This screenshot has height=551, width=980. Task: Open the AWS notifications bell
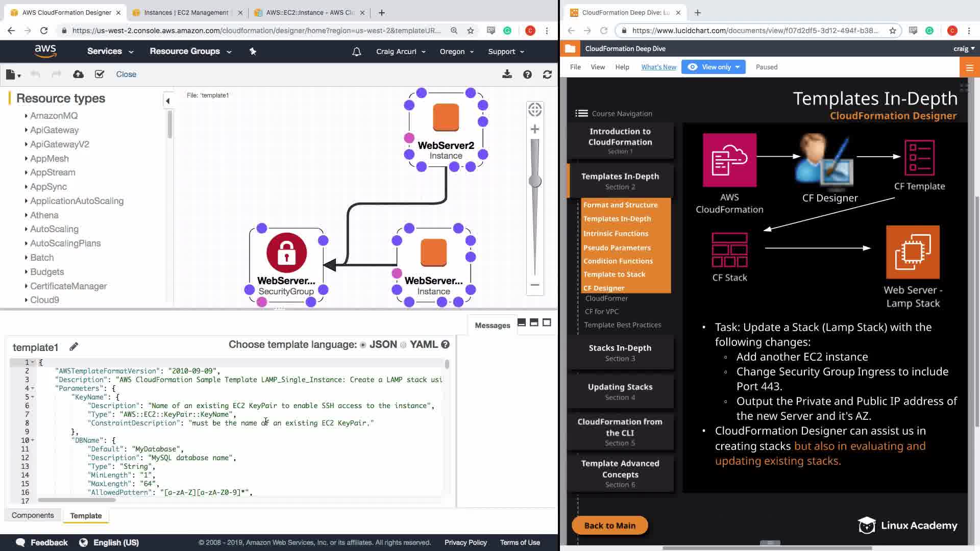pos(357,52)
